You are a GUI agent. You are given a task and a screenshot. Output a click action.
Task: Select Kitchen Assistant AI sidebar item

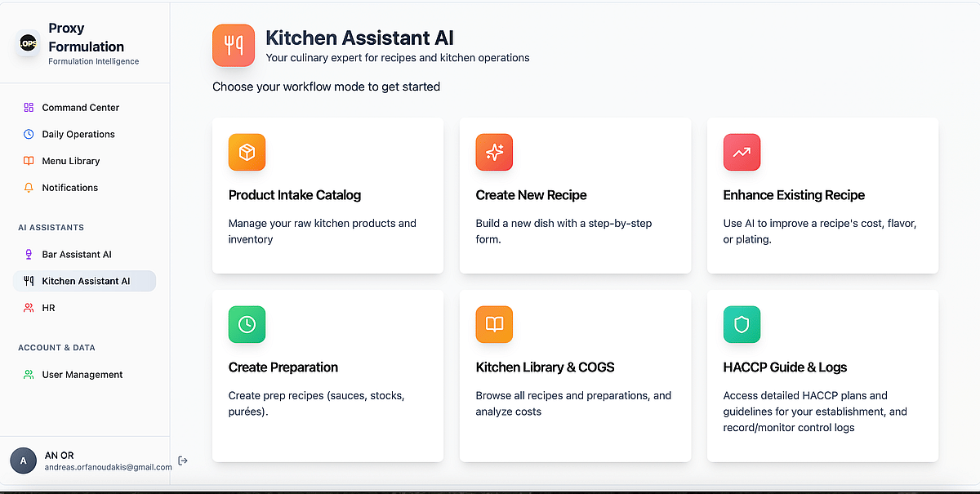[x=86, y=281]
